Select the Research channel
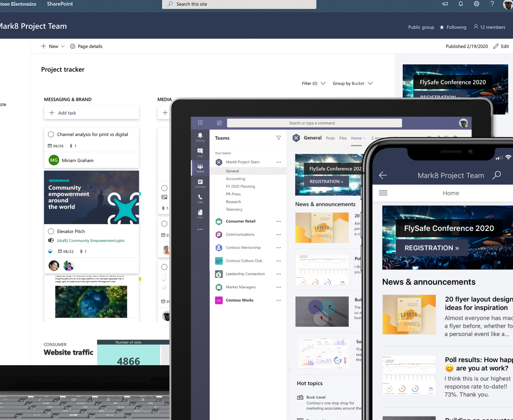This screenshot has width=513, height=420. (234, 202)
